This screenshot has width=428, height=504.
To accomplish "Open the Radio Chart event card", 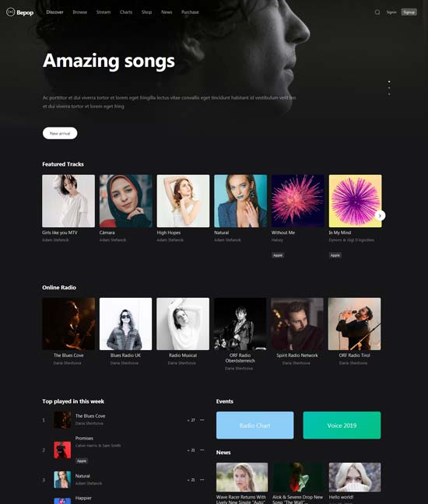I will click(x=254, y=425).
